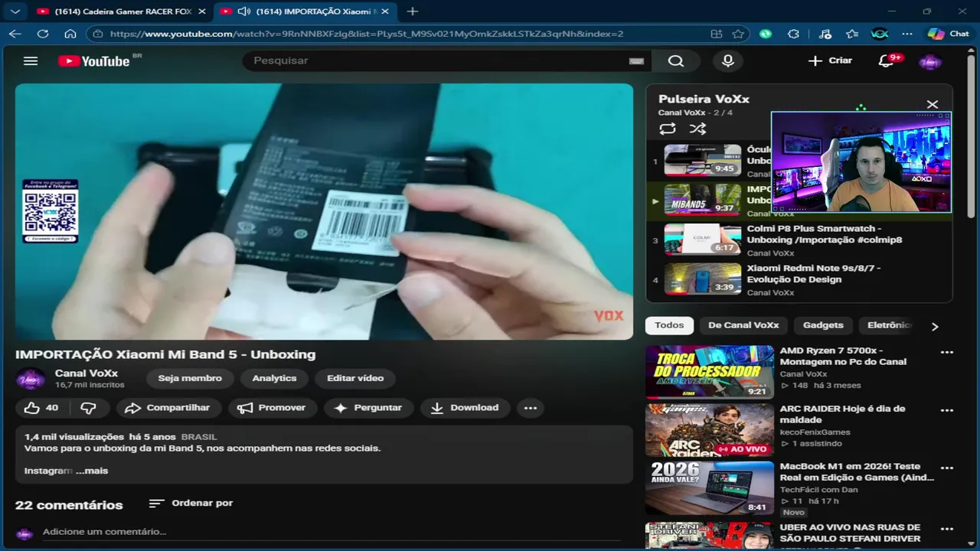Click the browser address bar URL

(367, 34)
